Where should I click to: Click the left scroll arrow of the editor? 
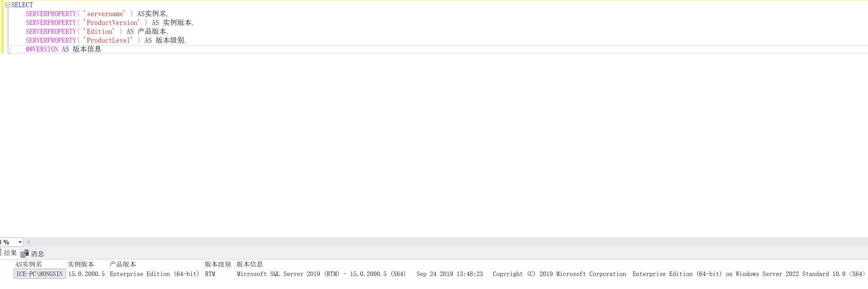(x=28, y=242)
